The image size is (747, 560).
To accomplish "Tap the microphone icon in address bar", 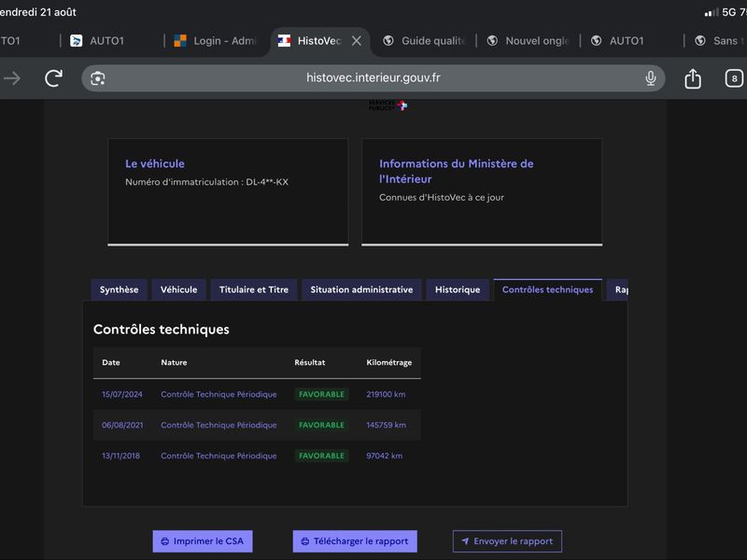I will [x=650, y=78].
